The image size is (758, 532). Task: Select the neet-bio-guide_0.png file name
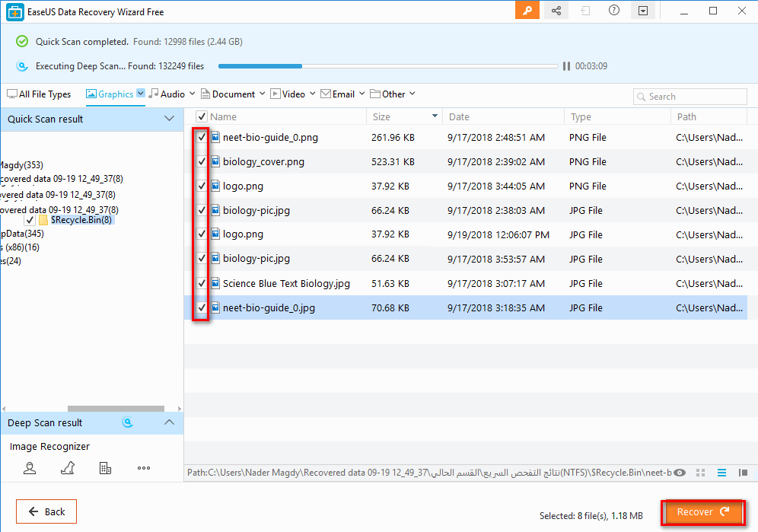pyautogui.click(x=270, y=138)
